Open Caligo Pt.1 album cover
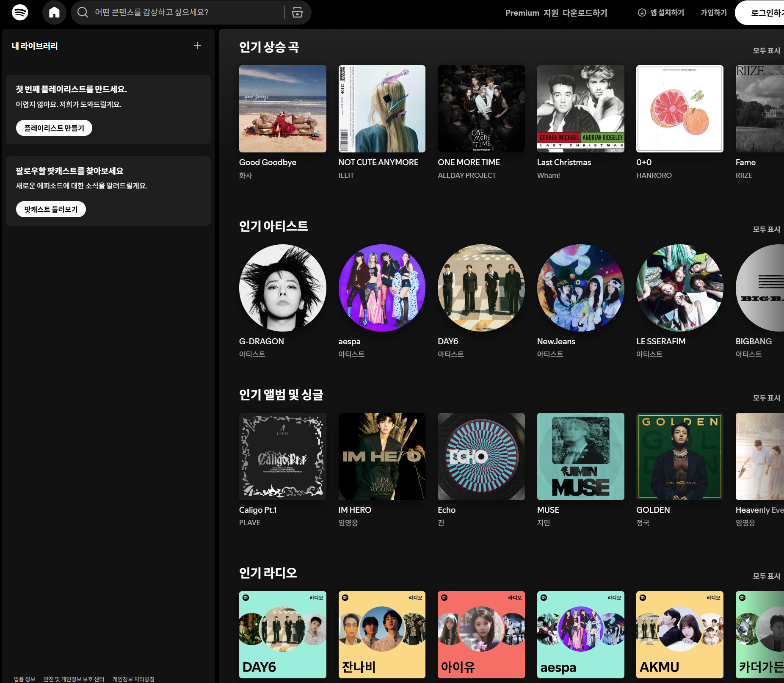This screenshot has width=784, height=683. [283, 456]
